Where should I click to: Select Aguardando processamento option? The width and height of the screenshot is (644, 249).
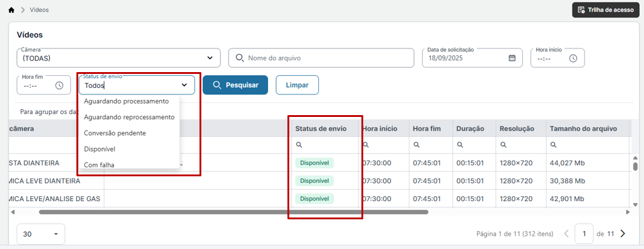[126, 101]
